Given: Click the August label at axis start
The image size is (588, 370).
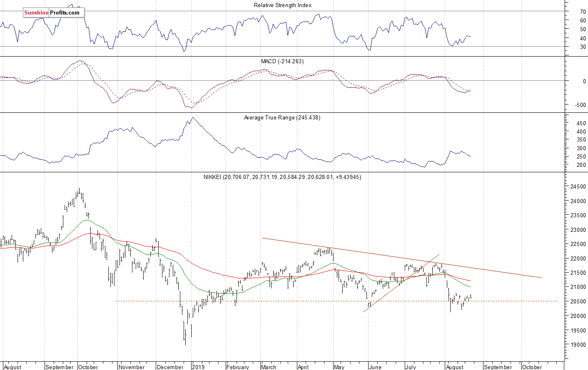Looking at the screenshot, I should (12, 367).
